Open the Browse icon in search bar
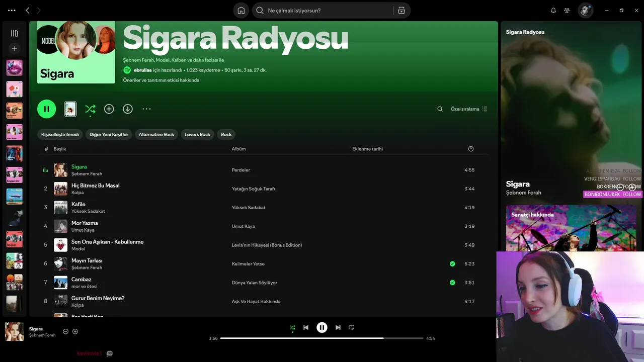 tap(401, 11)
